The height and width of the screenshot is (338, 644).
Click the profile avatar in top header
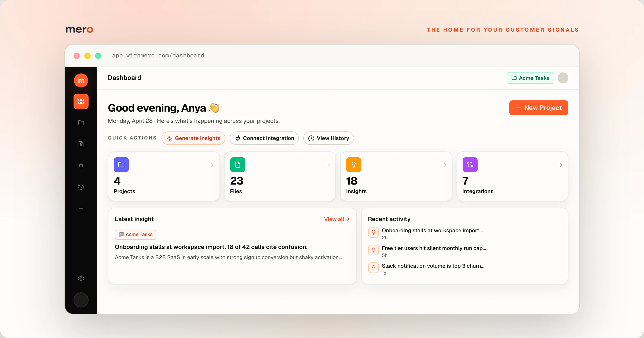point(563,78)
